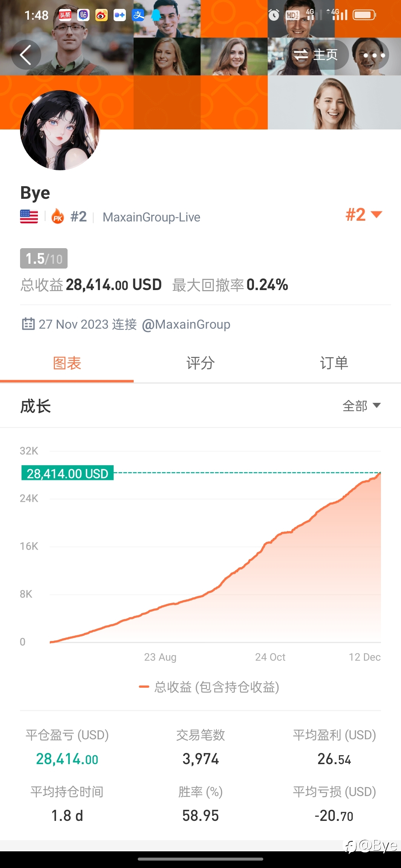Tap the 主页 switch button
This screenshot has height=868, width=401.
[316, 55]
